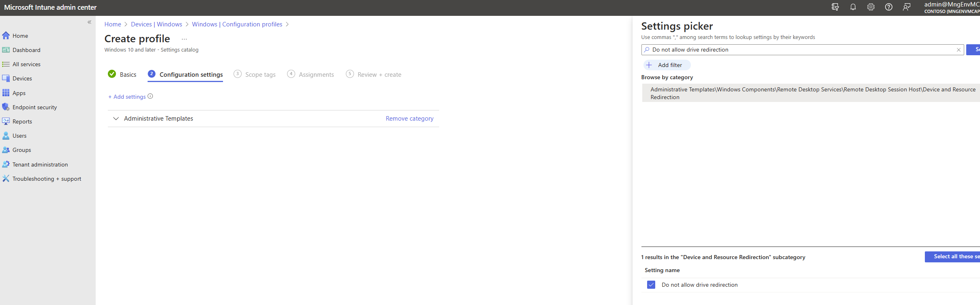Click the Setting name column header
The width and height of the screenshot is (980, 305).
662,270
